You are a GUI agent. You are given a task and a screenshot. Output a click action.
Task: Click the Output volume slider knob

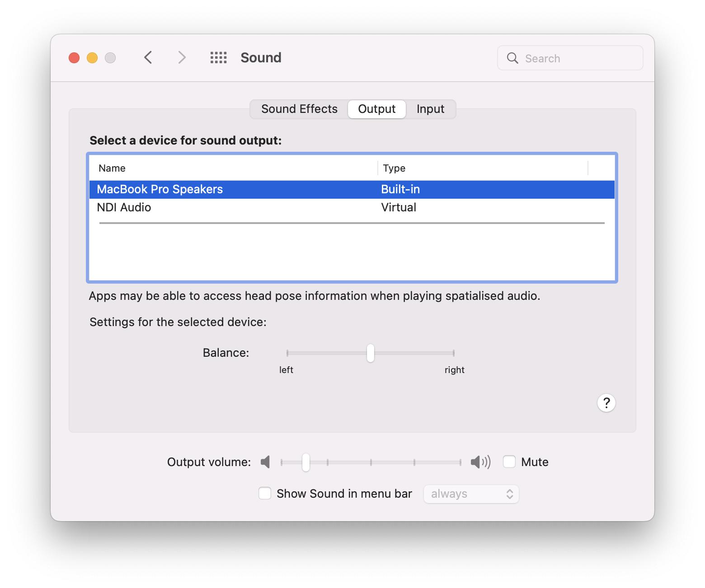click(306, 462)
